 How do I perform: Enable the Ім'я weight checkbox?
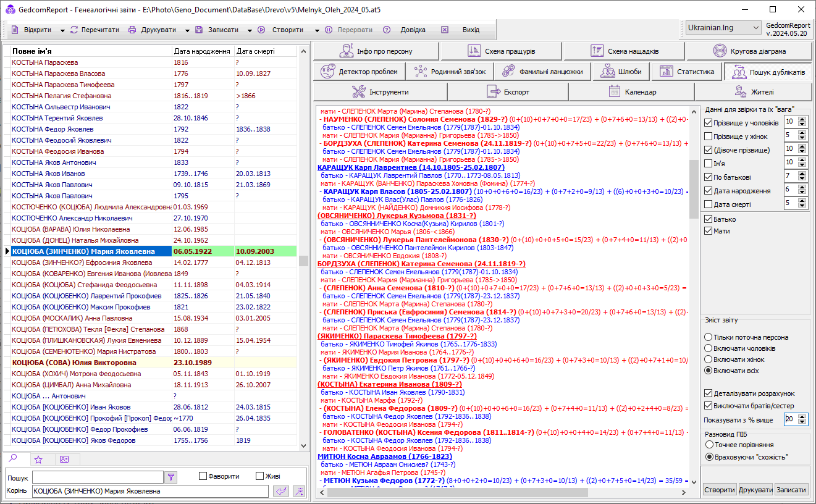(708, 163)
